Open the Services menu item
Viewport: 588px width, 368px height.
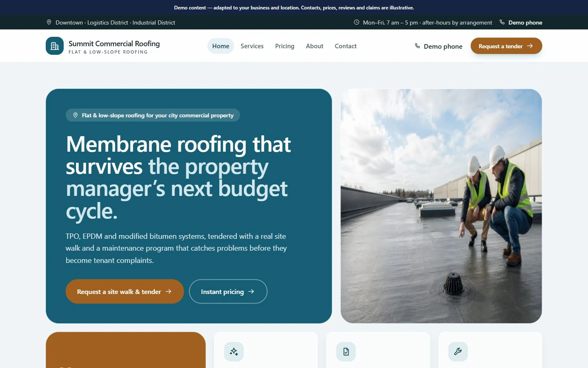click(252, 46)
